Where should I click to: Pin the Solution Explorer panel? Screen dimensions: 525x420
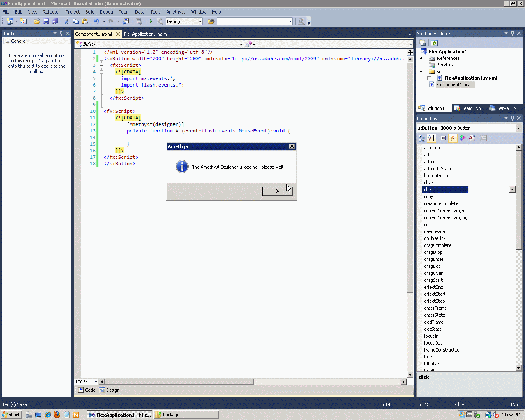coord(512,33)
